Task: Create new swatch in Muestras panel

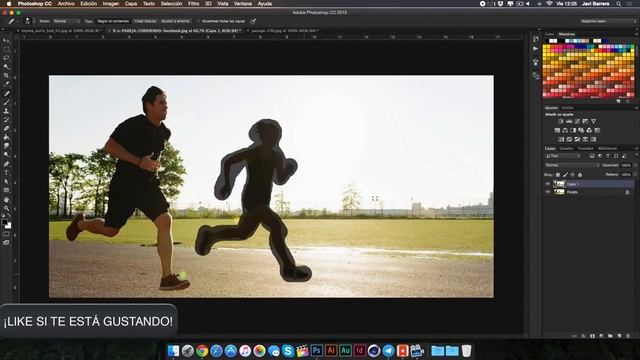Action: coord(619,101)
